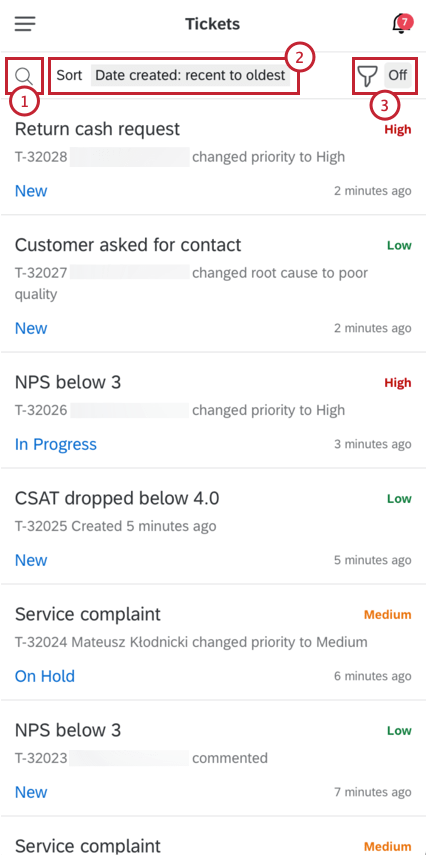Tap Low priority on CSAT ticket
Image resolution: width=426 pixels, height=856 pixels.
point(399,498)
